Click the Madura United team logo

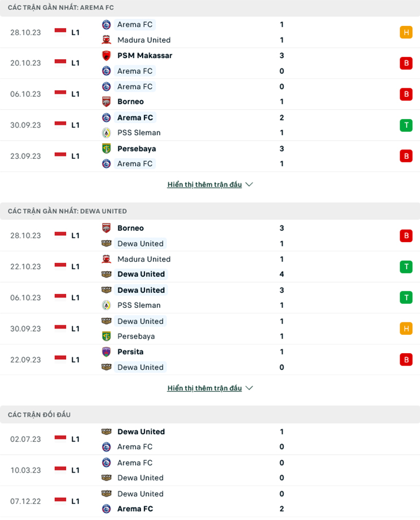[106, 40]
